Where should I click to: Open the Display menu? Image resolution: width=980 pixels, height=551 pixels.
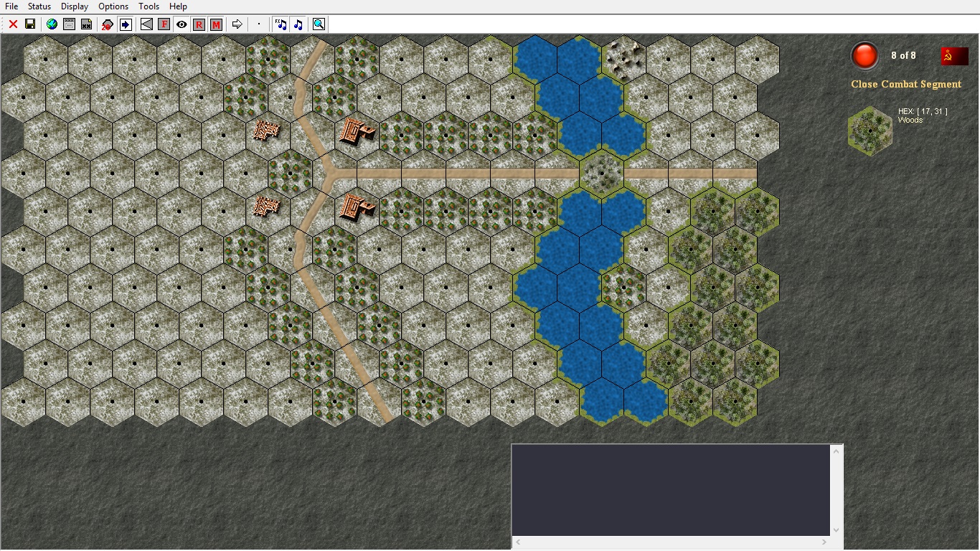click(75, 6)
